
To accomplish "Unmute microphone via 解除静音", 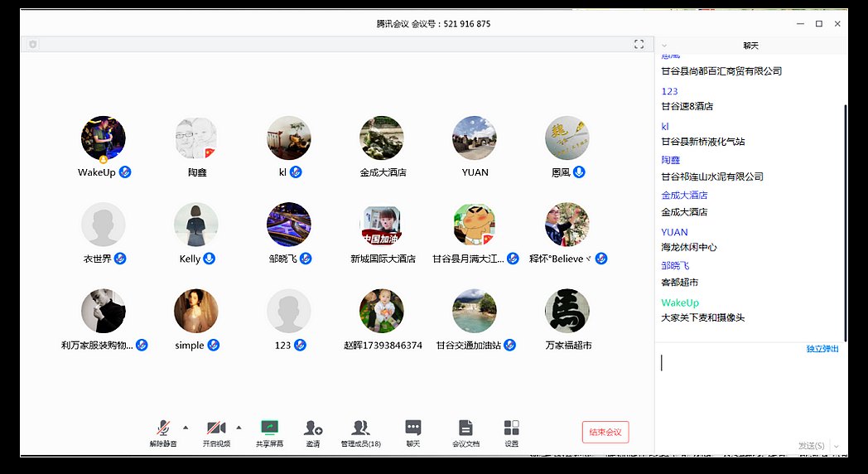I will coord(163,428).
